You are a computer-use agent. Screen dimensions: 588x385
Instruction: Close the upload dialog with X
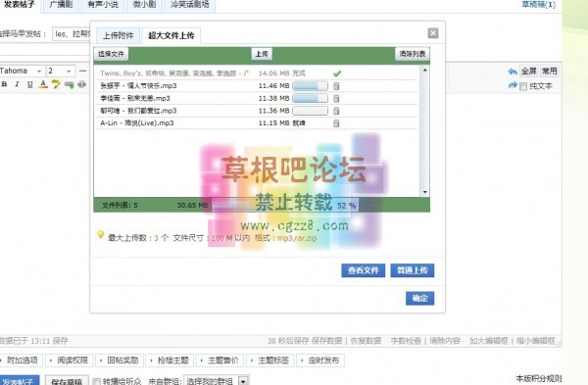[433, 33]
